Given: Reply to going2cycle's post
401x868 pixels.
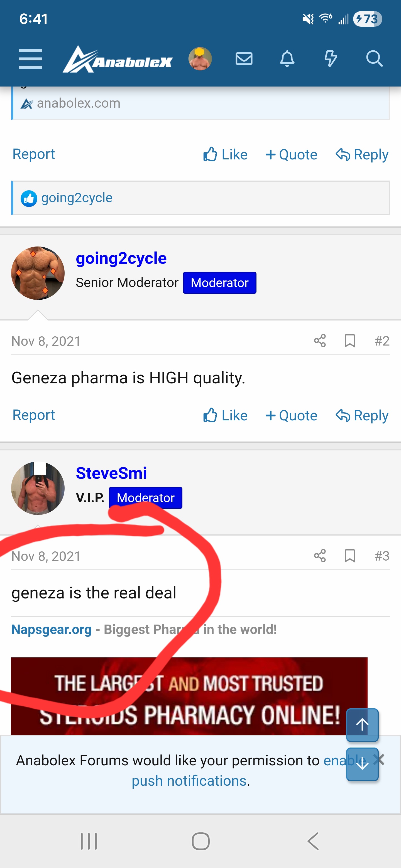Looking at the screenshot, I should (362, 415).
